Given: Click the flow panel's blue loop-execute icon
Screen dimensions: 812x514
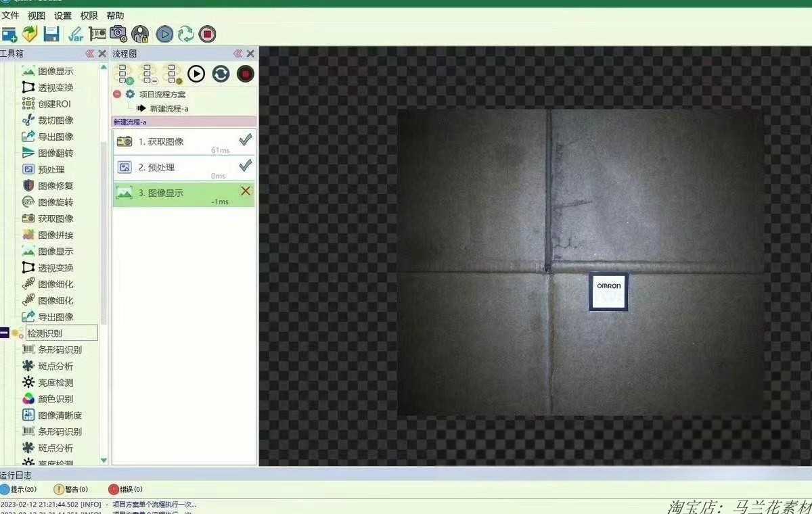Looking at the screenshot, I should click(221, 74).
